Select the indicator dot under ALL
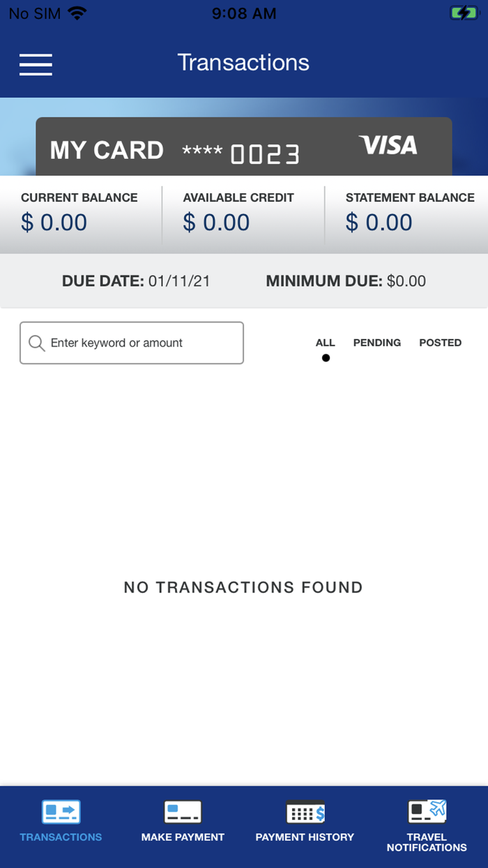The height and width of the screenshot is (868, 488). [326, 357]
